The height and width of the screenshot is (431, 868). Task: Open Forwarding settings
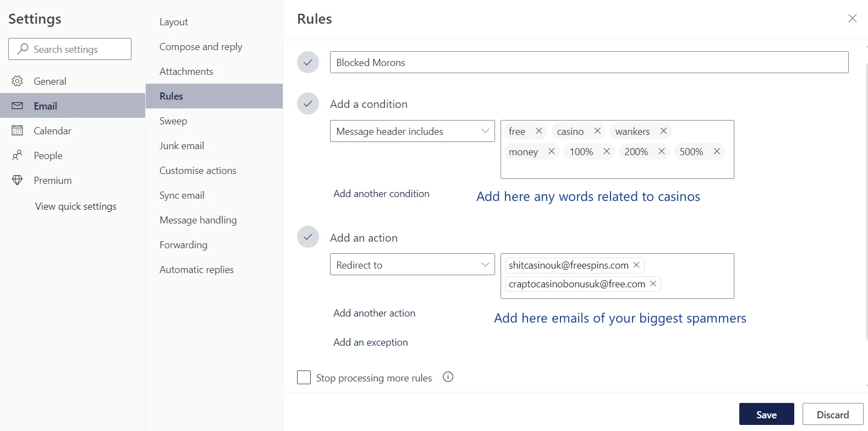point(215,245)
